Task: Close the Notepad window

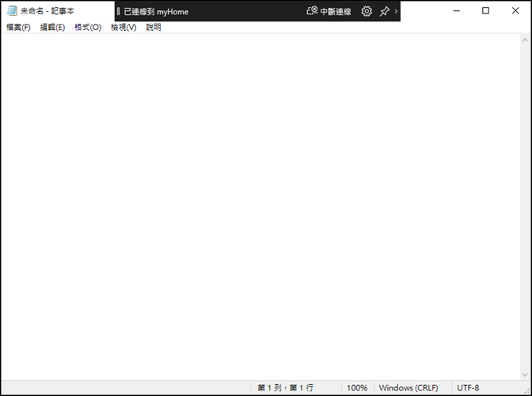Action: [515, 11]
